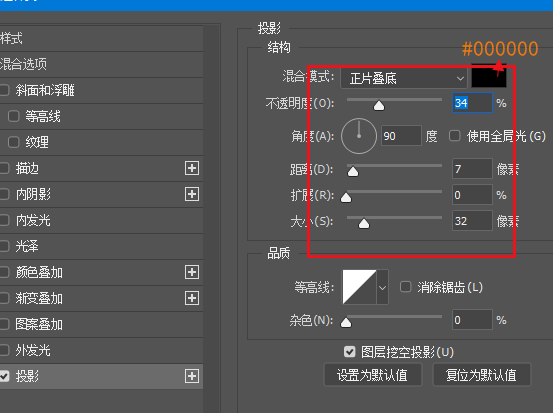
Task: Select the Outer Glow effect row
Action: [x=101, y=350]
